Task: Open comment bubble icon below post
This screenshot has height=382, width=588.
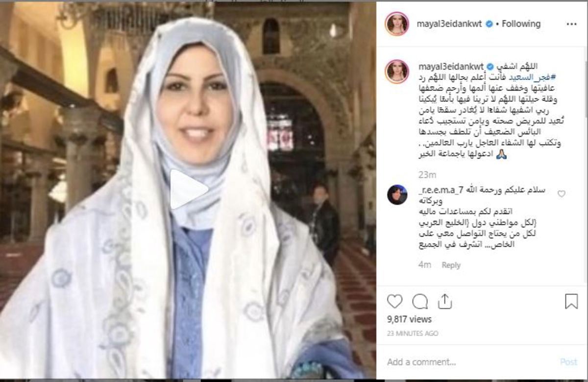Action: (420, 301)
